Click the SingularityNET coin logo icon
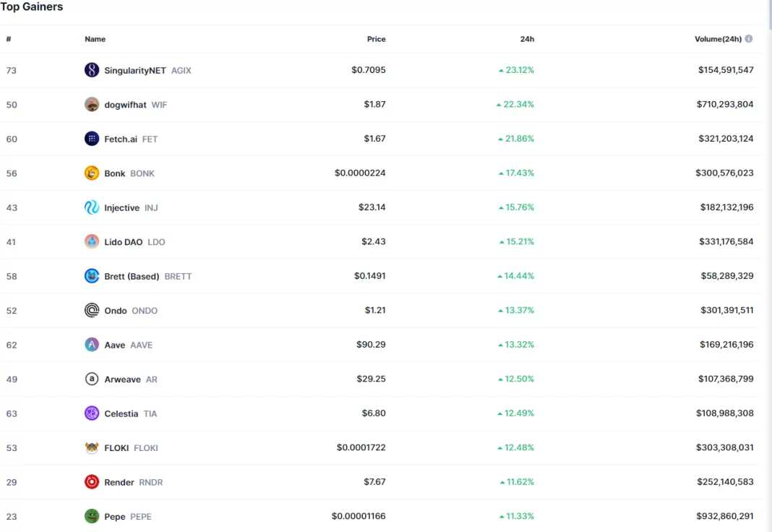This screenshot has height=532, width=772. [x=92, y=70]
